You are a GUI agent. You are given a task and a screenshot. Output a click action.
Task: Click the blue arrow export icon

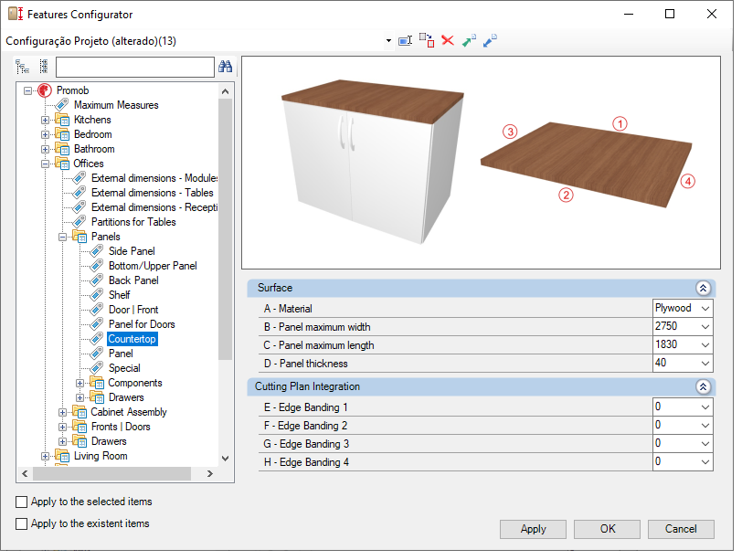coord(490,41)
